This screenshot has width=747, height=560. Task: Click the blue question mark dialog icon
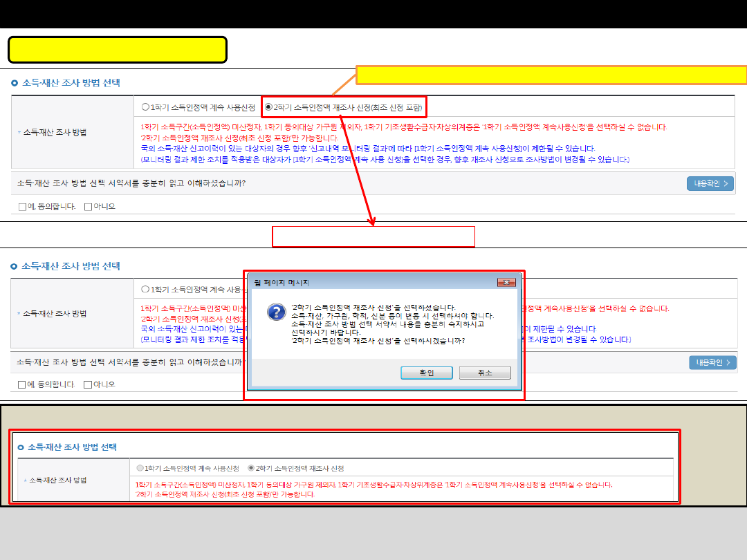(277, 312)
